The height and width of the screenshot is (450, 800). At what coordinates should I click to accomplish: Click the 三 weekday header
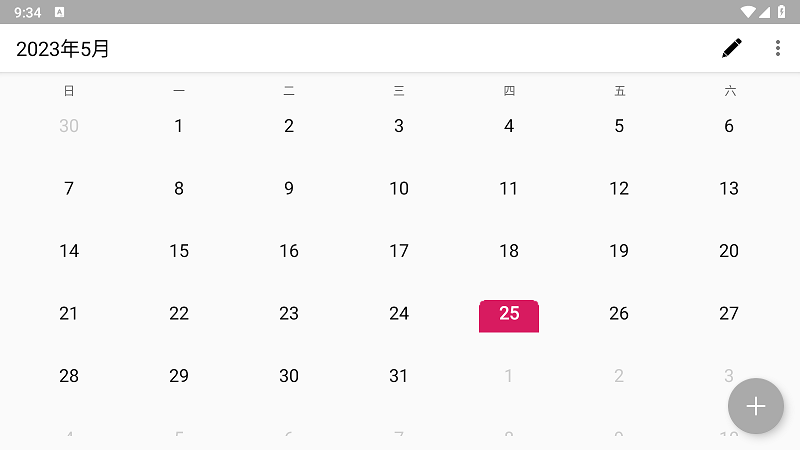(x=399, y=91)
